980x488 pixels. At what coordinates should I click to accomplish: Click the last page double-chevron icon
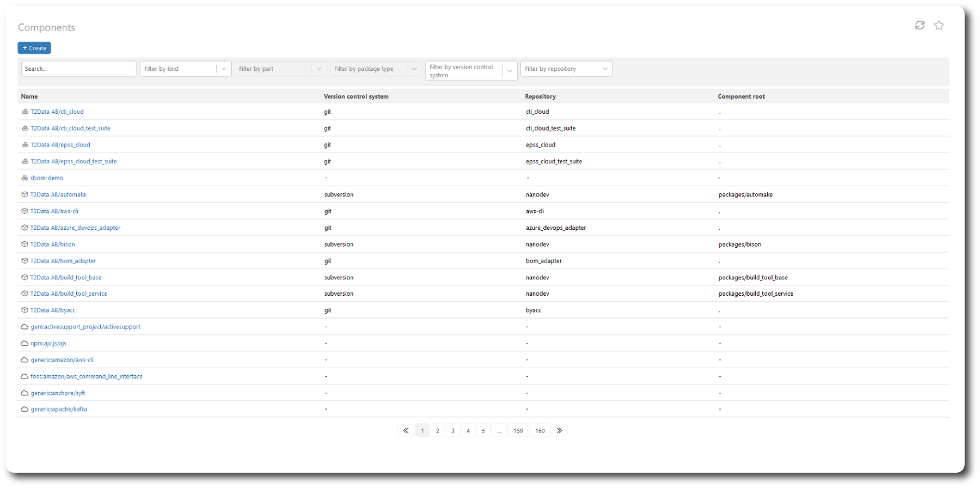[x=559, y=430]
